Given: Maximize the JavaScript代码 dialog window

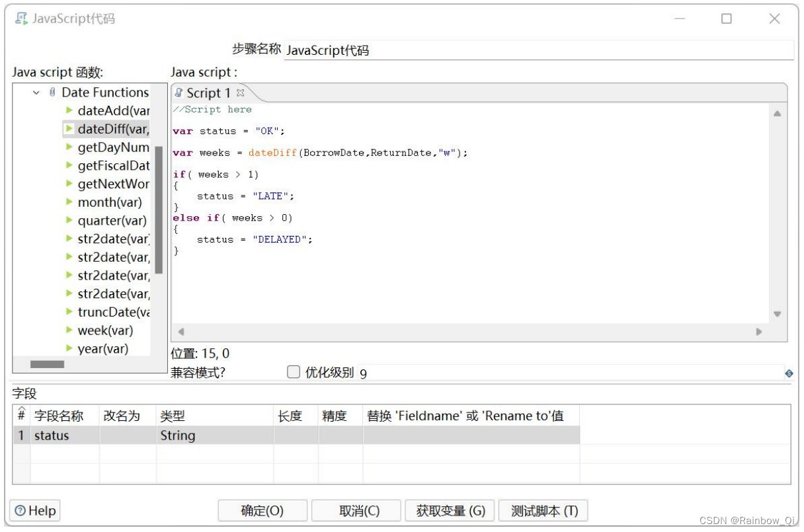Looking at the screenshot, I should (727, 19).
